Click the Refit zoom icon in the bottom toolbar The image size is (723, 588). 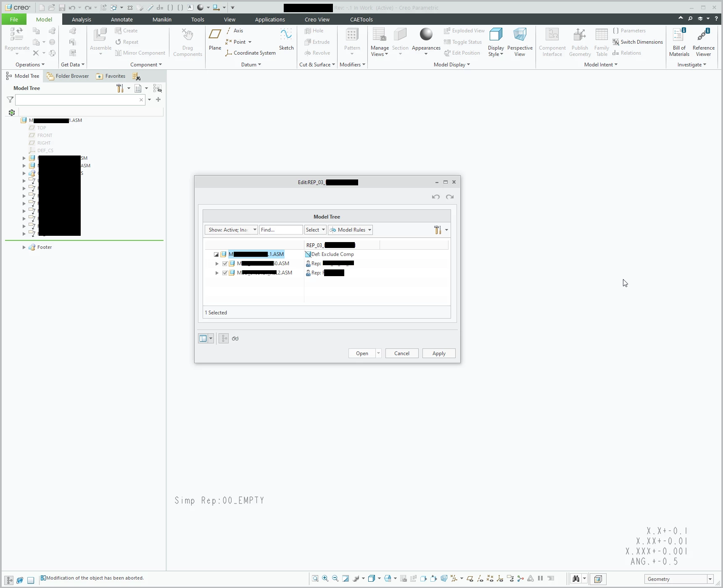pyautogui.click(x=315, y=579)
